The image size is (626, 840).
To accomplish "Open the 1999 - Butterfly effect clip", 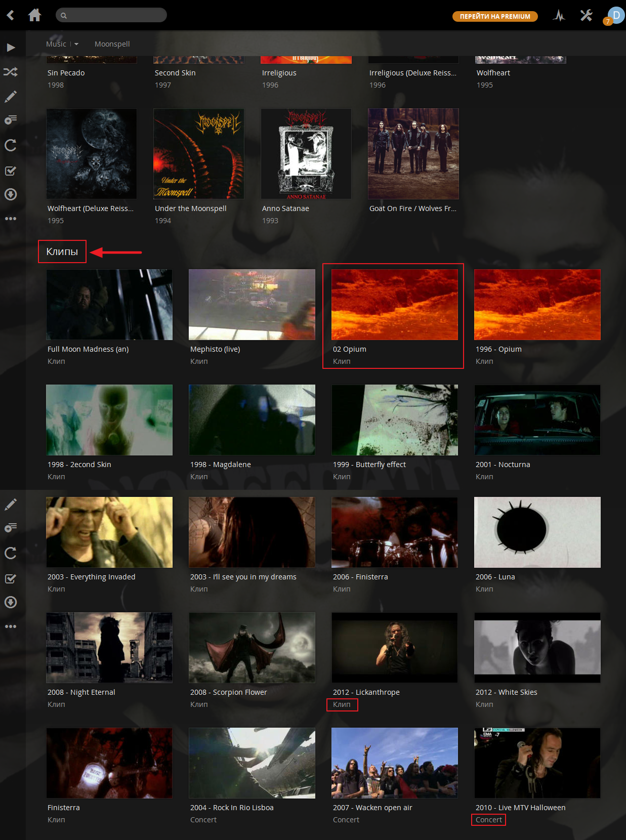I will click(x=395, y=420).
